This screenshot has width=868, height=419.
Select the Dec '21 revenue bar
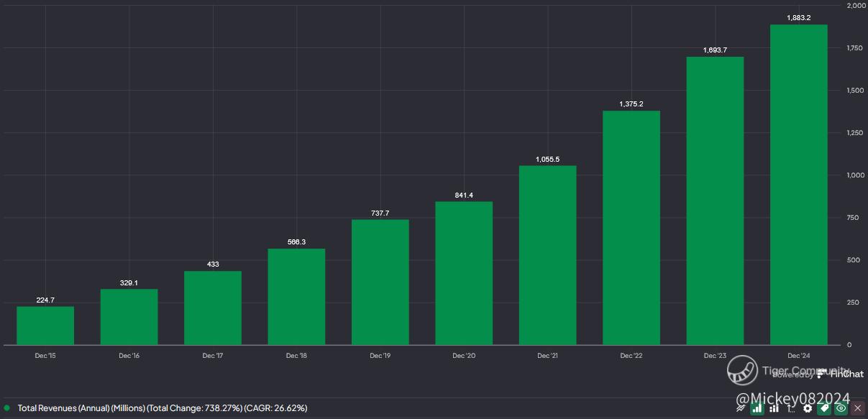coord(547,255)
